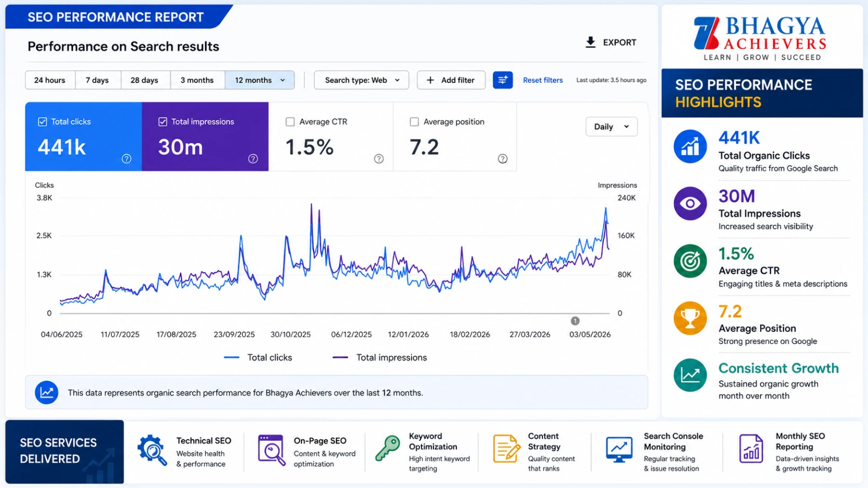Click the 7.2 Average position card value

[x=424, y=147]
